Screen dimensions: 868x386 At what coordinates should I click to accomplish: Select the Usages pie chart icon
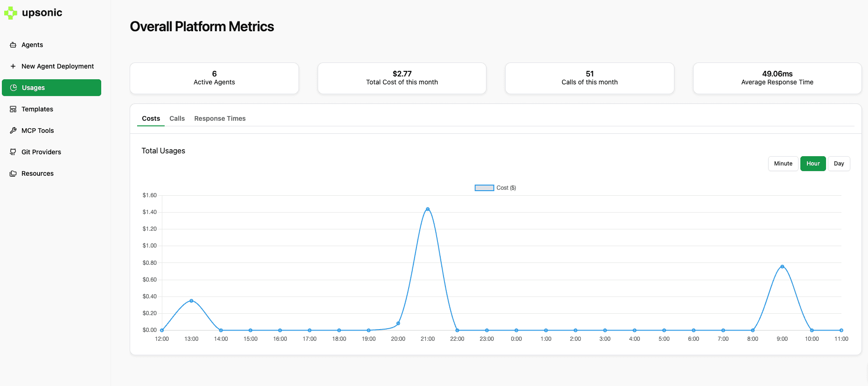[14, 88]
